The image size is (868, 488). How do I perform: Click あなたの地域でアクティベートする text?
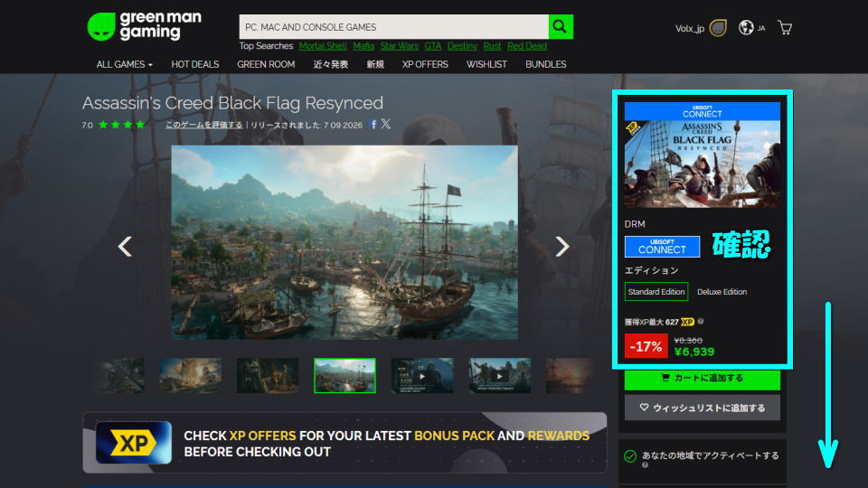711,455
